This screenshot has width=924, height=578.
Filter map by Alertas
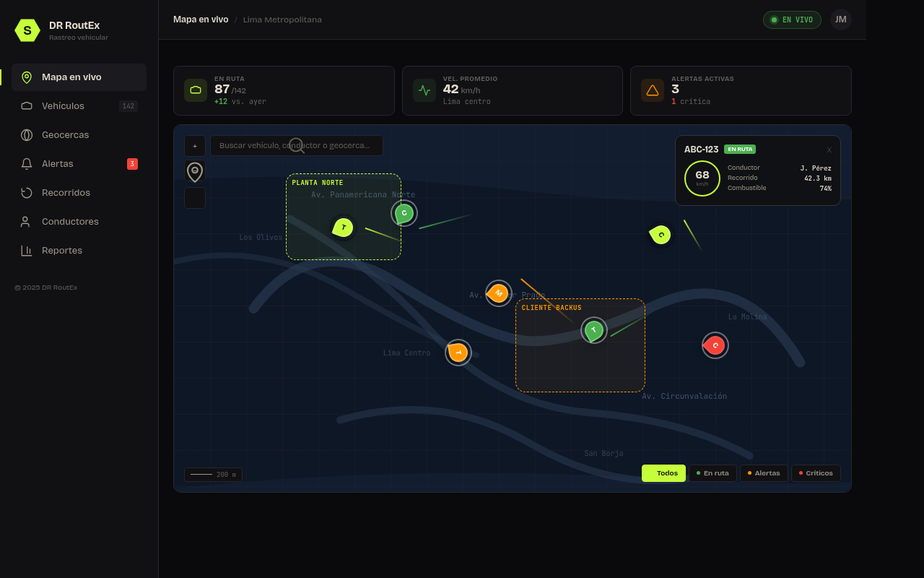tap(764, 473)
